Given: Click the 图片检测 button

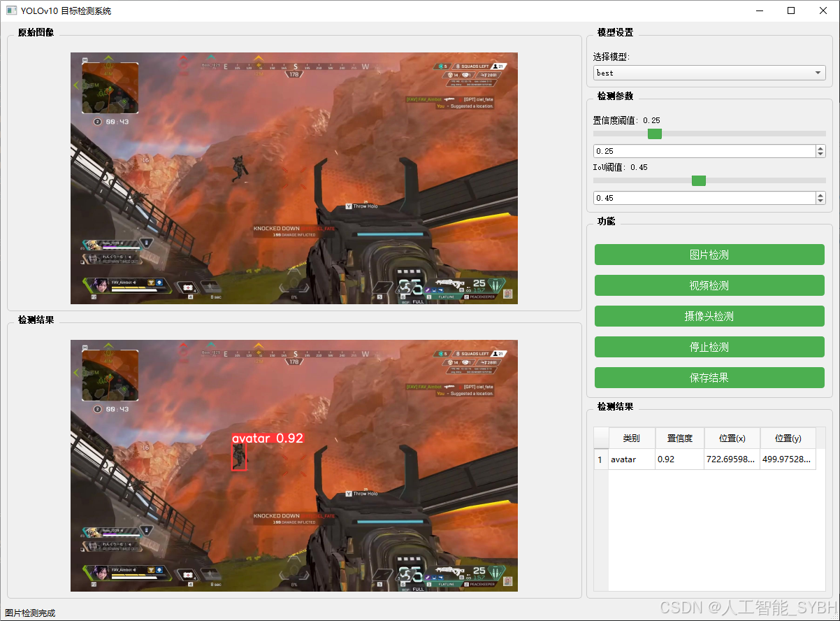Looking at the screenshot, I should point(709,255).
